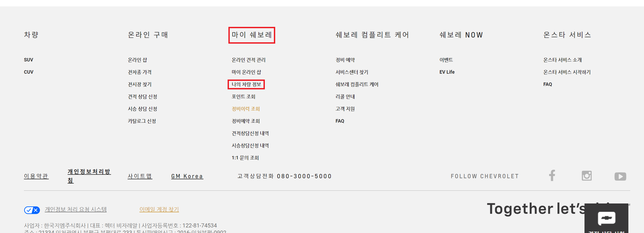Open FAQ under 온스타 서비스
The height and width of the screenshot is (233, 644).
547,84
